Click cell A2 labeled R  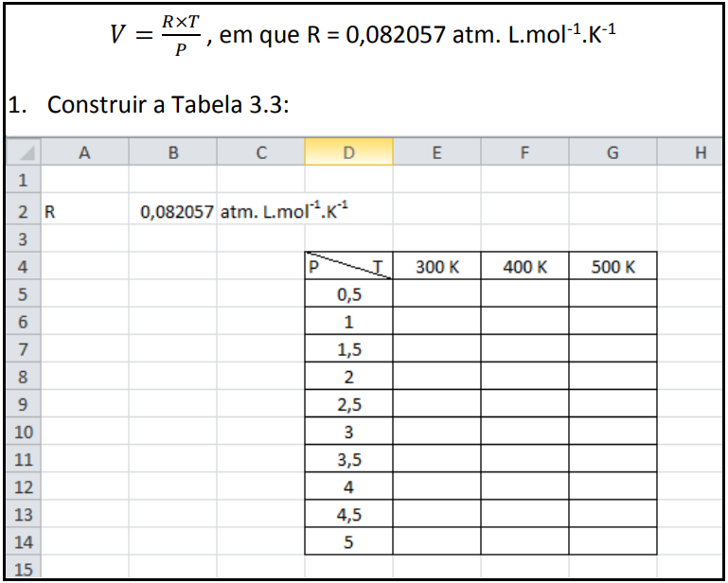pyautogui.click(x=83, y=212)
